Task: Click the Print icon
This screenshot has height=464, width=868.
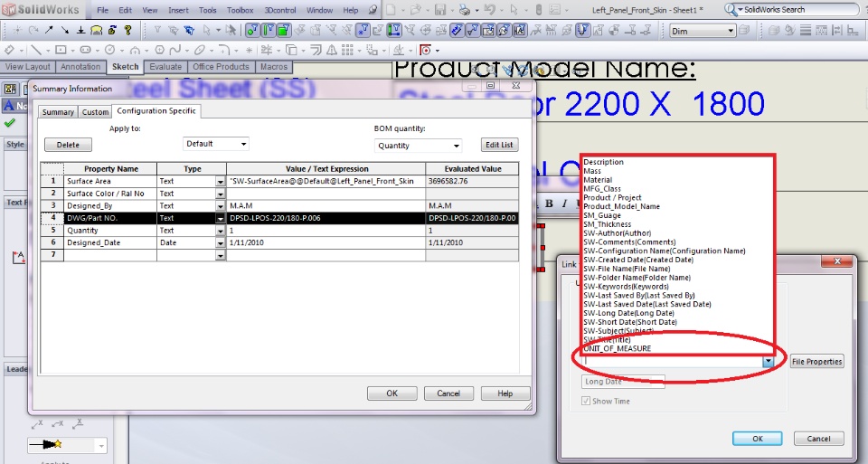Action: point(465,9)
